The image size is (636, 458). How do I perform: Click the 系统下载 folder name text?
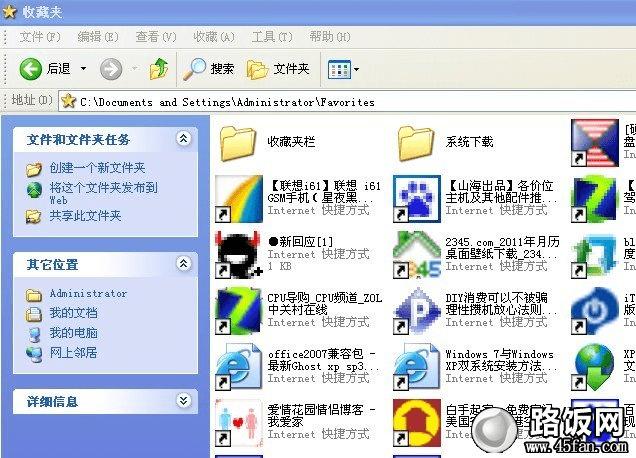pos(469,142)
